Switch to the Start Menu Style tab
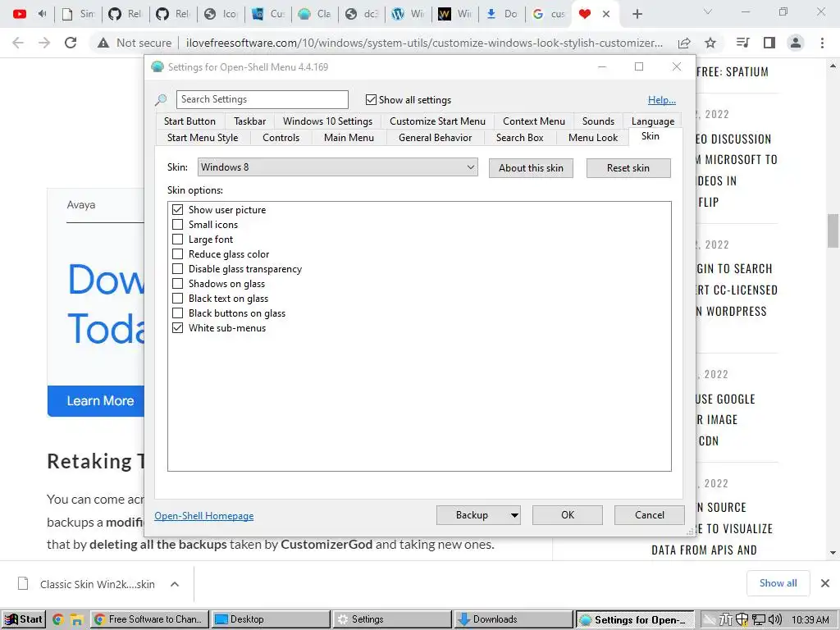This screenshot has height=630, width=840. (203, 138)
